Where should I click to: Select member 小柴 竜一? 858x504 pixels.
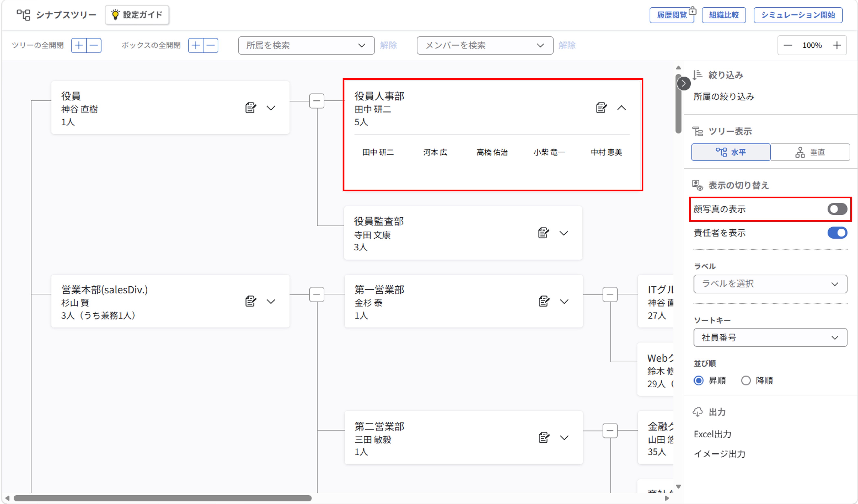(x=549, y=152)
